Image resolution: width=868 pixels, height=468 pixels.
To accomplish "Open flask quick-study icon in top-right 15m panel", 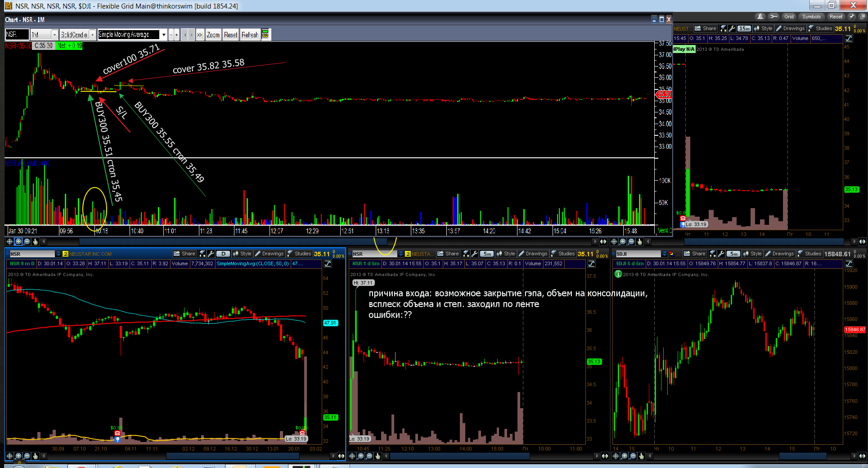I will (x=724, y=28).
